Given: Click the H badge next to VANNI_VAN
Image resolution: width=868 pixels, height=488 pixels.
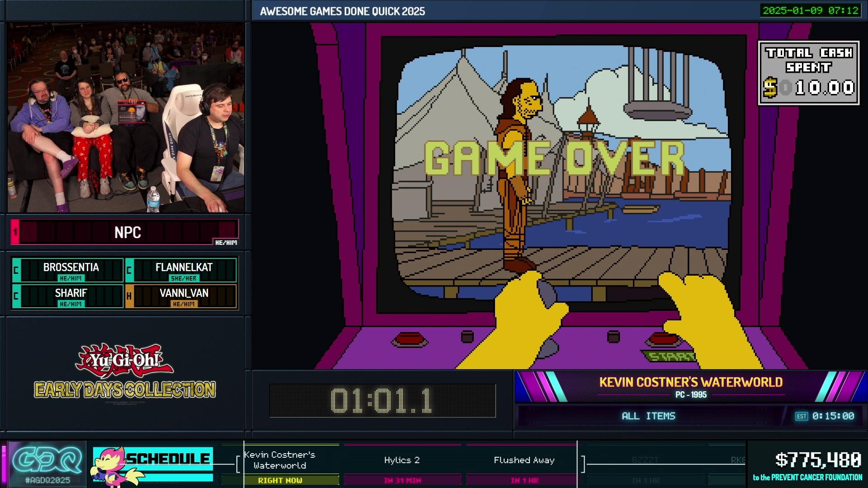Looking at the screenshot, I should (129, 296).
